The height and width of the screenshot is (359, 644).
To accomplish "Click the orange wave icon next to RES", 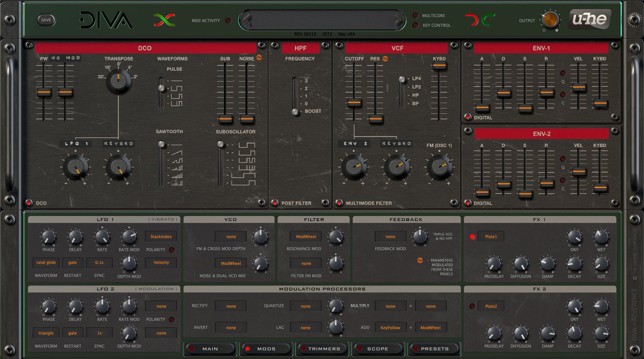I will [x=385, y=59].
